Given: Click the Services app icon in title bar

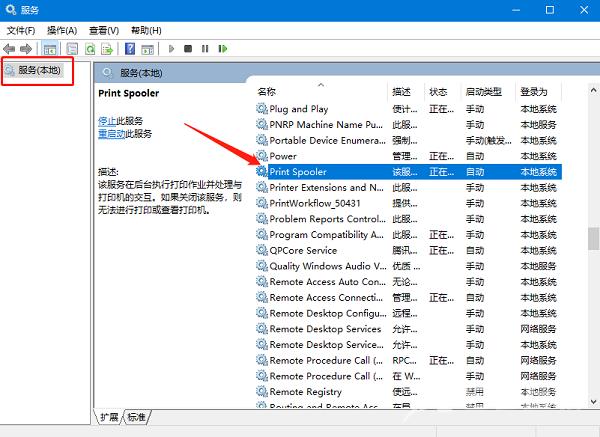Looking at the screenshot, I should click(11, 10).
